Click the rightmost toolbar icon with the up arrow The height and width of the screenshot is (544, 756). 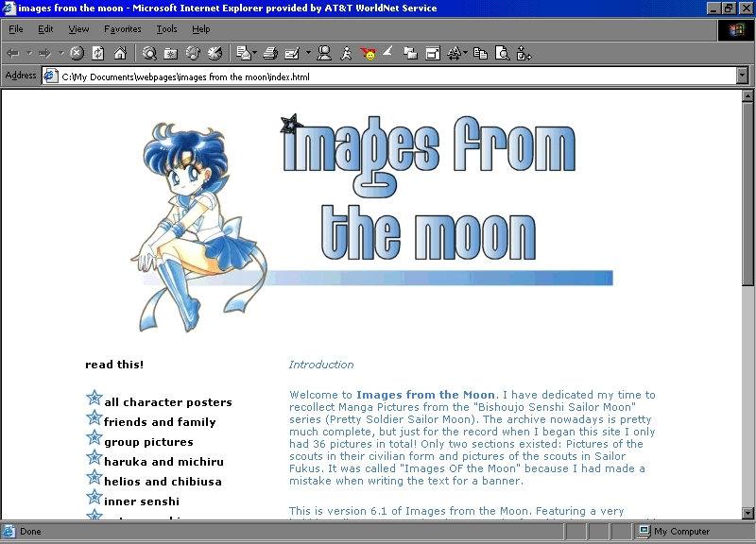click(524, 53)
